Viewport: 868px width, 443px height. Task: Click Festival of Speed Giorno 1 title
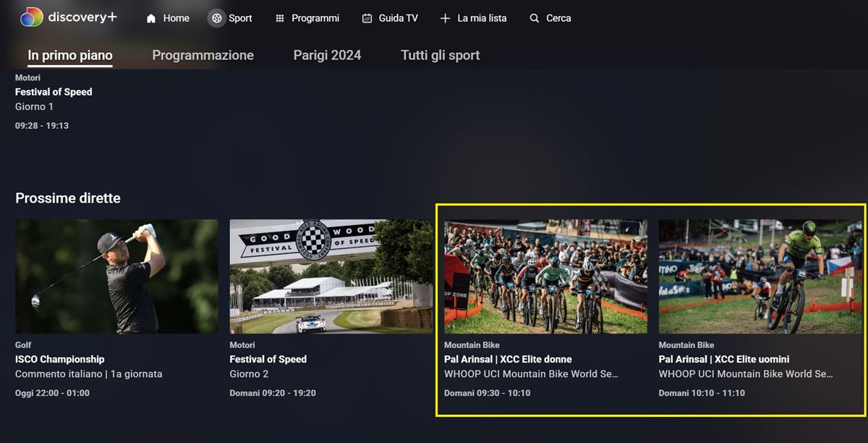[54, 92]
